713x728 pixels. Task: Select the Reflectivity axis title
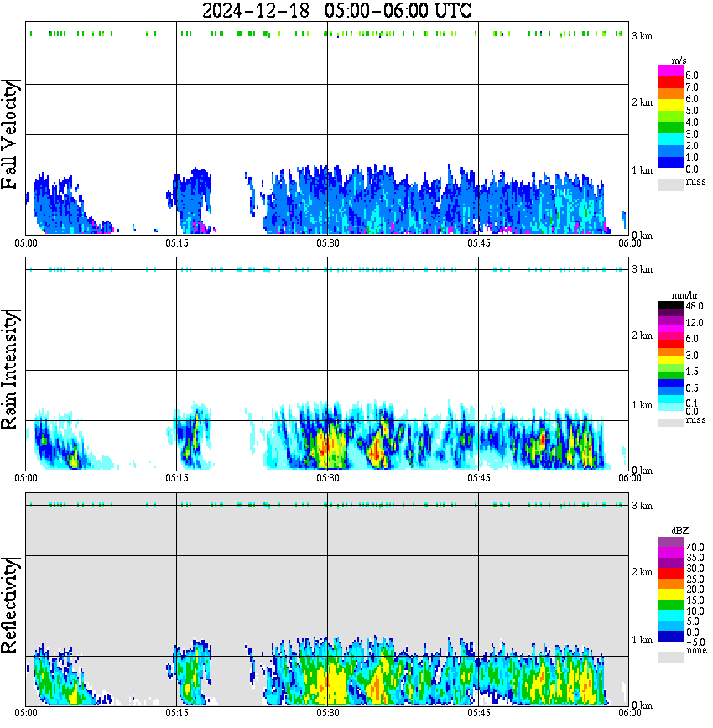click(10, 606)
